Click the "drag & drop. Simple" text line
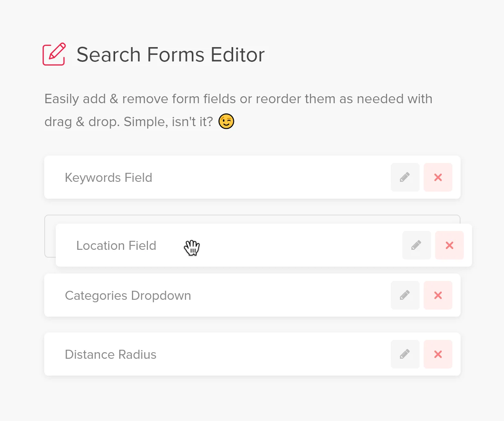The image size is (504, 421). (128, 122)
